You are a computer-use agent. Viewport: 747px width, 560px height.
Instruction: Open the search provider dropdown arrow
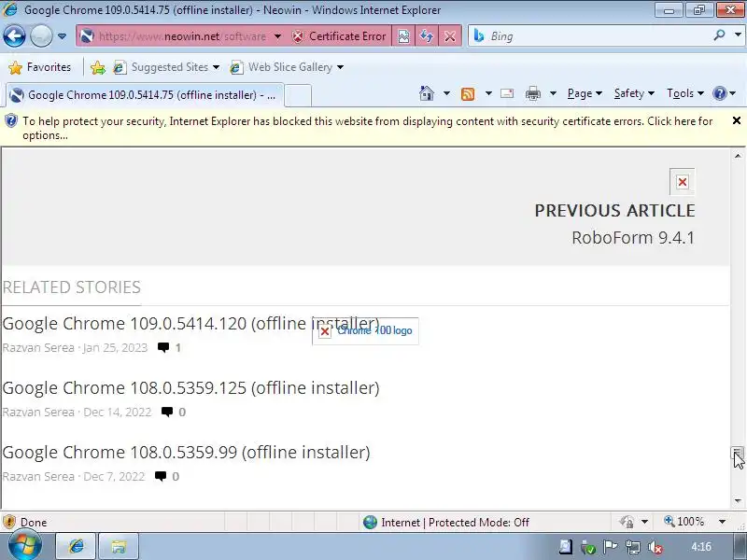(738, 35)
